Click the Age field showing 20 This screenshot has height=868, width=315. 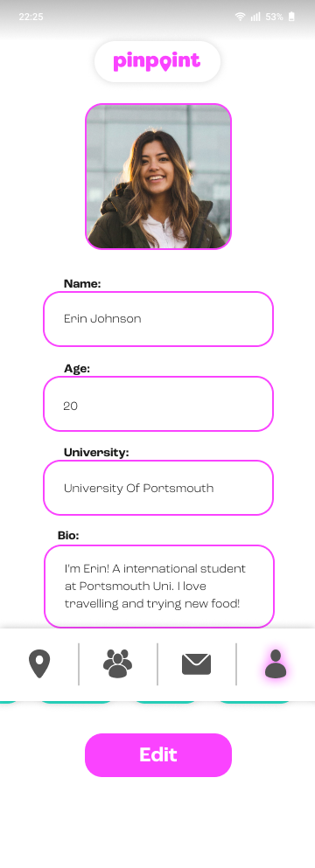pos(158,404)
